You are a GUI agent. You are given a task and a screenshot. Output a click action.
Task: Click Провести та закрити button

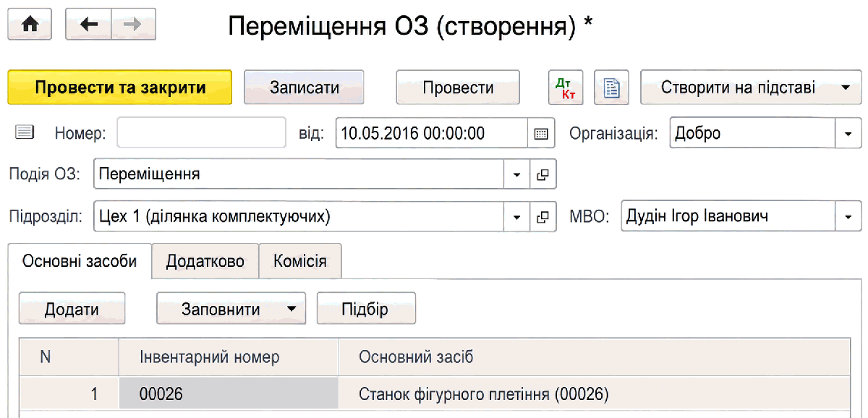[x=120, y=88]
